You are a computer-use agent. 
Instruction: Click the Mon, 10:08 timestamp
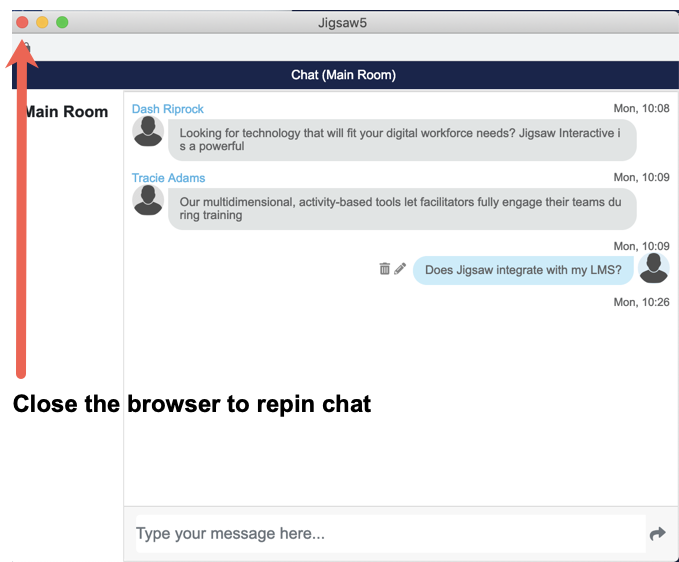(641, 109)
